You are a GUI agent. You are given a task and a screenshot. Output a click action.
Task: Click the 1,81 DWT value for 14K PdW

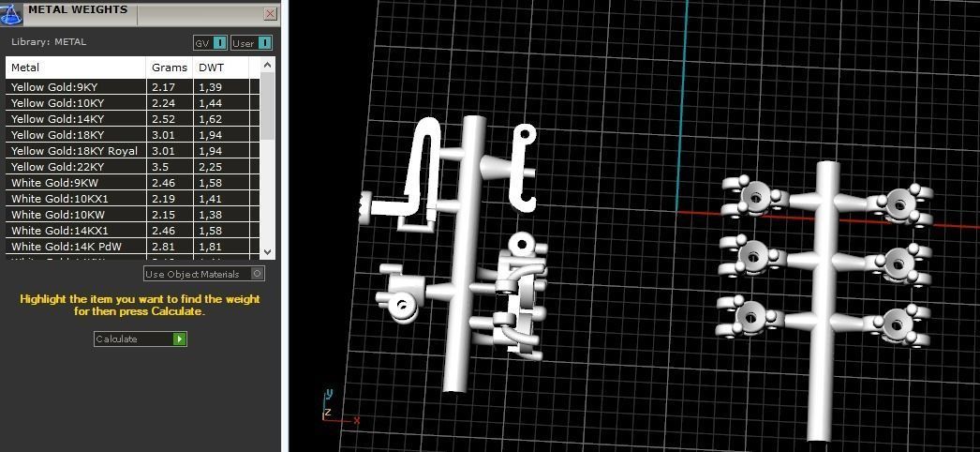point(211,247)
